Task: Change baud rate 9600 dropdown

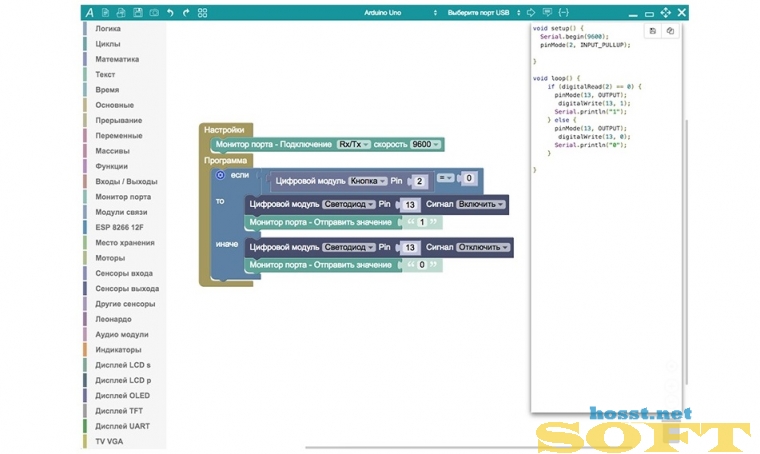Action: click(425, 144)
